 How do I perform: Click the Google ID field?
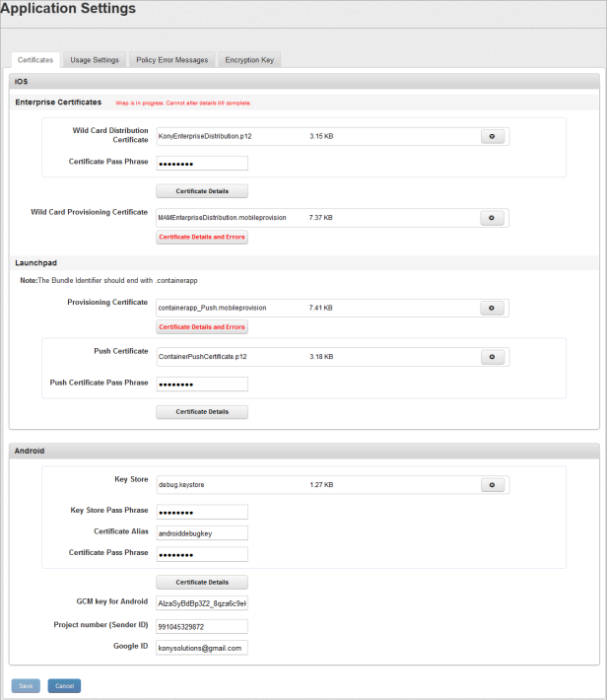[202, 648]
